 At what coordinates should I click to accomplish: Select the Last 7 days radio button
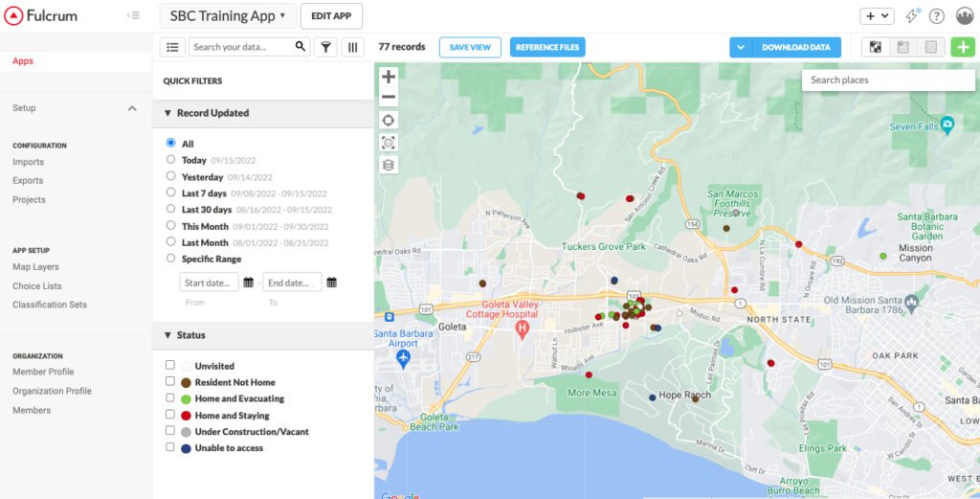pos(170,193)
